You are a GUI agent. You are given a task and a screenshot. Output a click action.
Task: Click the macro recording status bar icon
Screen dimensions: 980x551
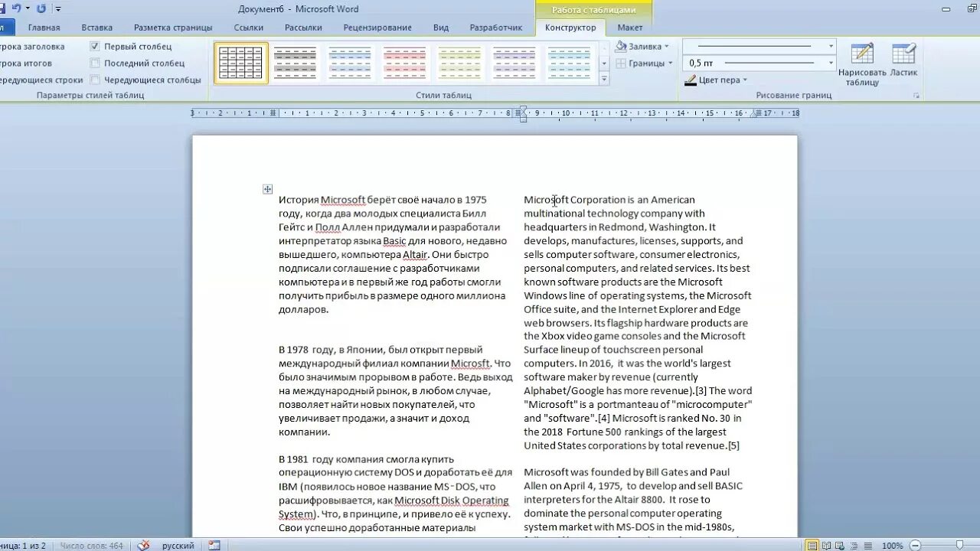214,546
